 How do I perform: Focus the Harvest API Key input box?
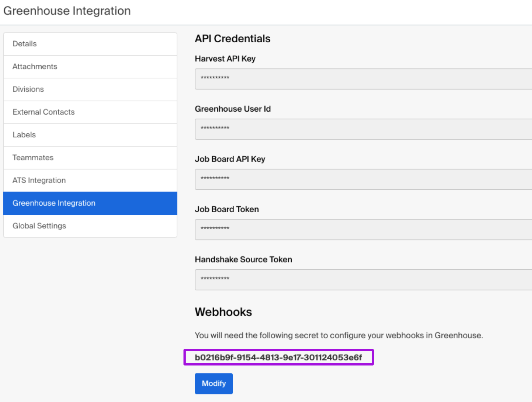coord(362,79)
